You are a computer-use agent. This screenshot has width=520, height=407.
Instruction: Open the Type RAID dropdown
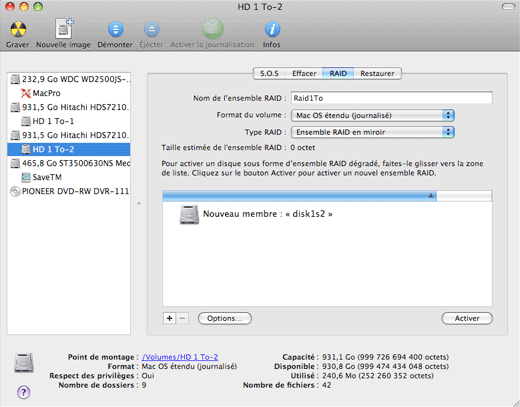click(373, 132)
